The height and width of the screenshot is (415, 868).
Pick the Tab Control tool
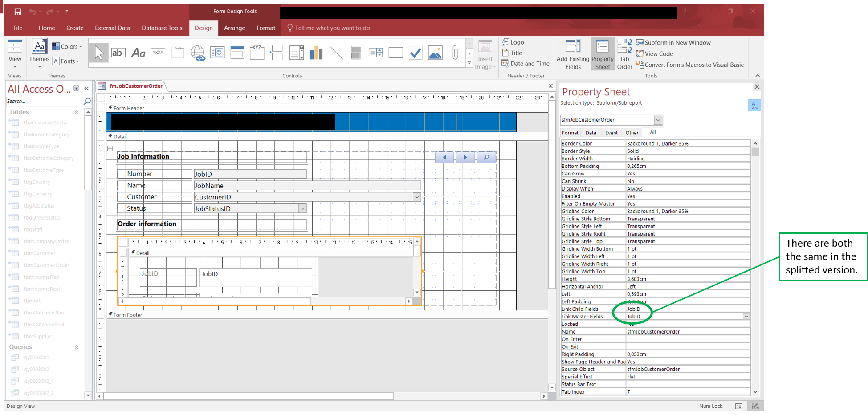(x=178, y=53)
